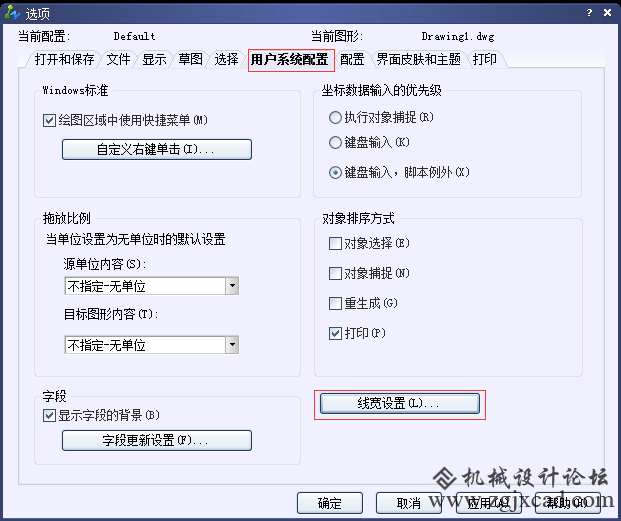The width and height of the screenshot is (621, 521).
Task: Enable 对象选择(E) checkbox
Action: pyautogui.click(x=335, y=243)
